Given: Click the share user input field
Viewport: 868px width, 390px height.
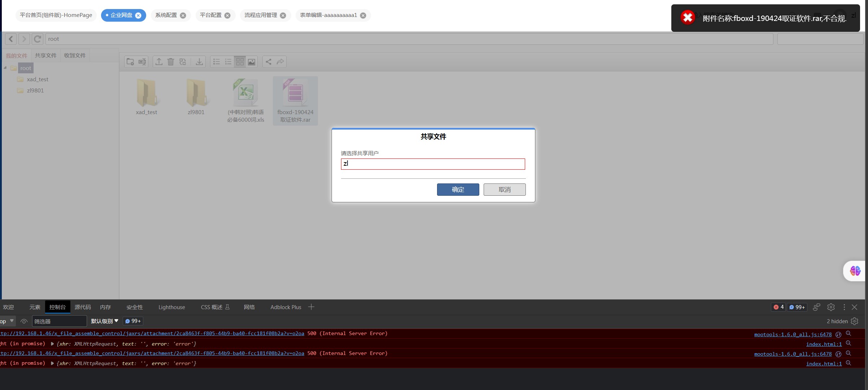Looking at the screenshot, I should point(433,164).
